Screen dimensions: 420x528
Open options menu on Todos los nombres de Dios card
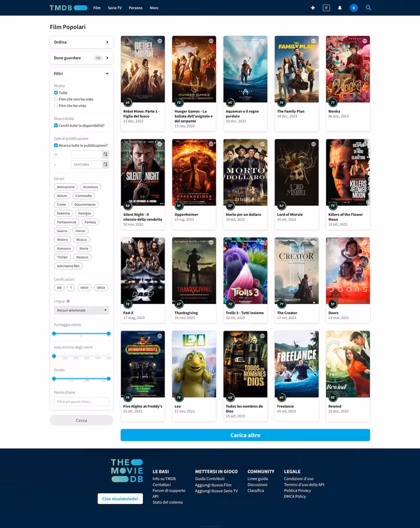pyautogui.click(x=262, y=336)
